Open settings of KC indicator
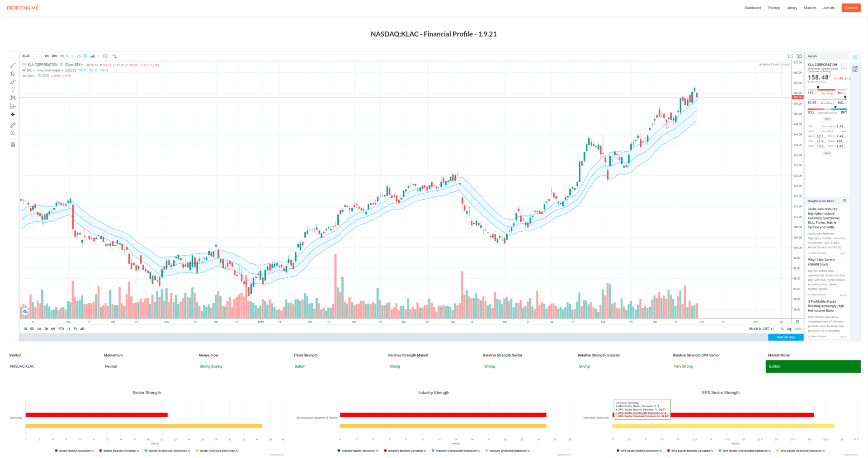Image resolution: width=868 pixels, height=458 pixels. 71,70
